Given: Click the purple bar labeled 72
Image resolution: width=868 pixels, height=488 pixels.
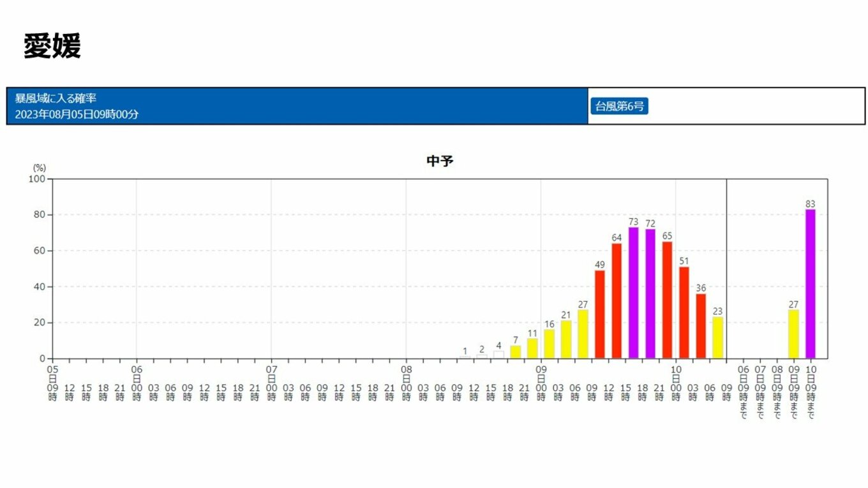Looking at the screenshot, I should 650,293.
